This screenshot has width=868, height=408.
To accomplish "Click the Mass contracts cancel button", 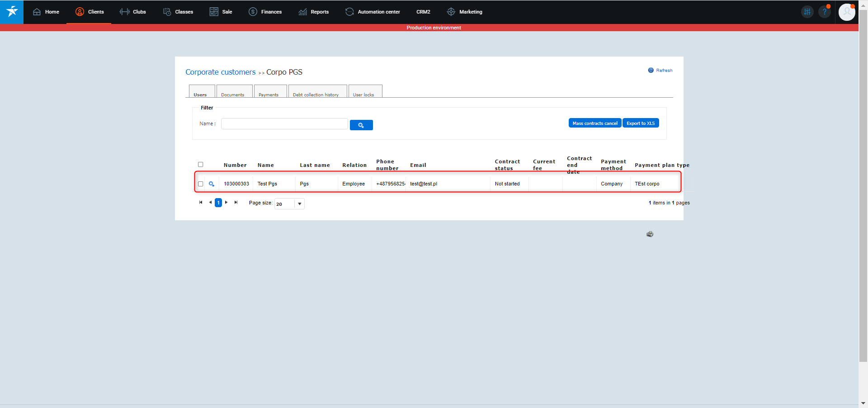I will [x=594, y=123].
